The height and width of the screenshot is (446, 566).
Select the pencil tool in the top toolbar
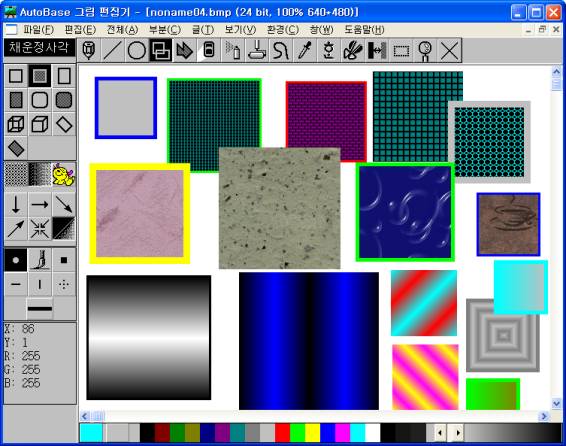tap(89, 50)
